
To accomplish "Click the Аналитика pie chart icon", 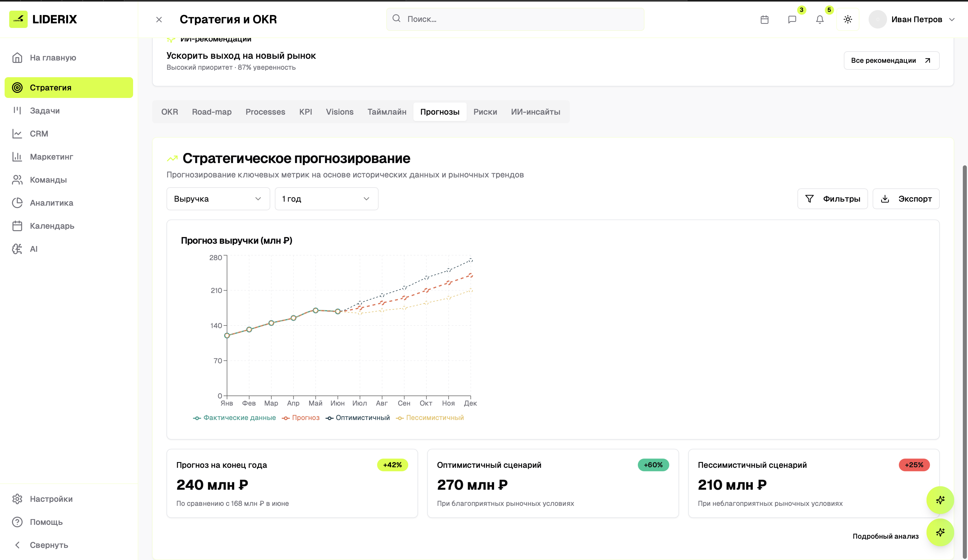I will (x=17, y=203).
